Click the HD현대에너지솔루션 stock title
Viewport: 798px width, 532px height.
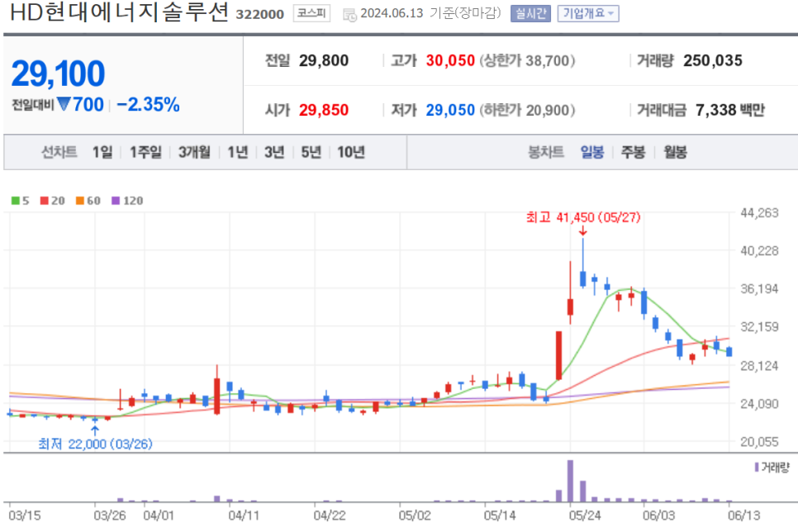tap(119, 12)
